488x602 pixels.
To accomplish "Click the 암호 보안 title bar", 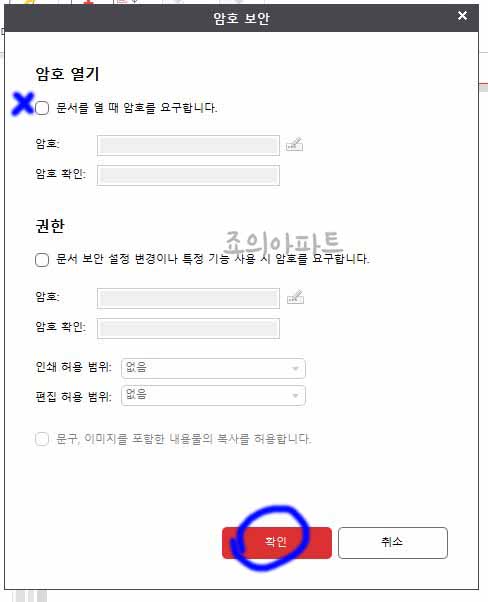I will pos(241,18).
